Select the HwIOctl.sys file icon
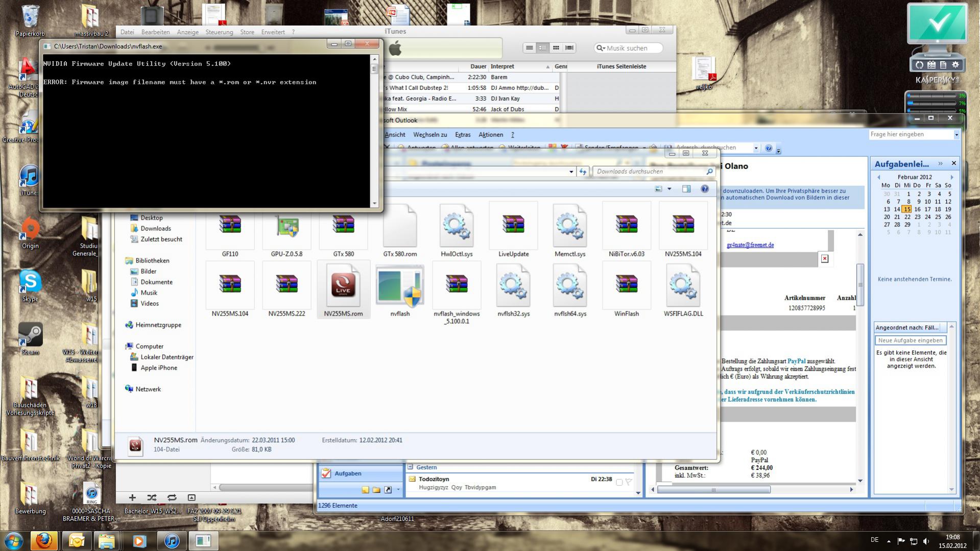Screen dimensions: 980x551 457,227
